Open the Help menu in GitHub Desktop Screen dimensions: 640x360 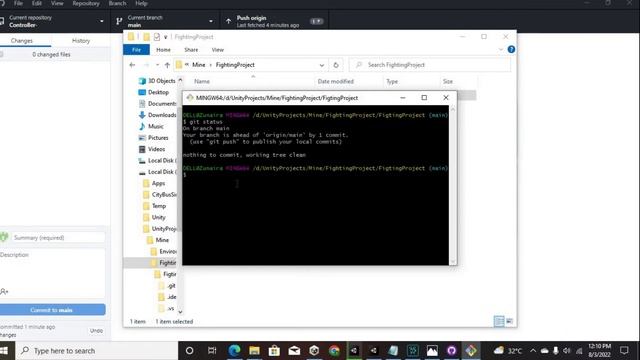pyautogui.click(x=141, y=3)
